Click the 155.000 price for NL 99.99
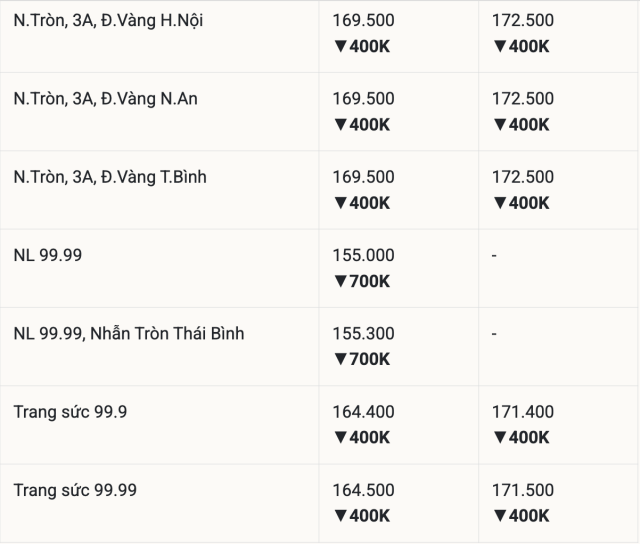The height and width of the screenshot is (544, 640). click(364, 255)
